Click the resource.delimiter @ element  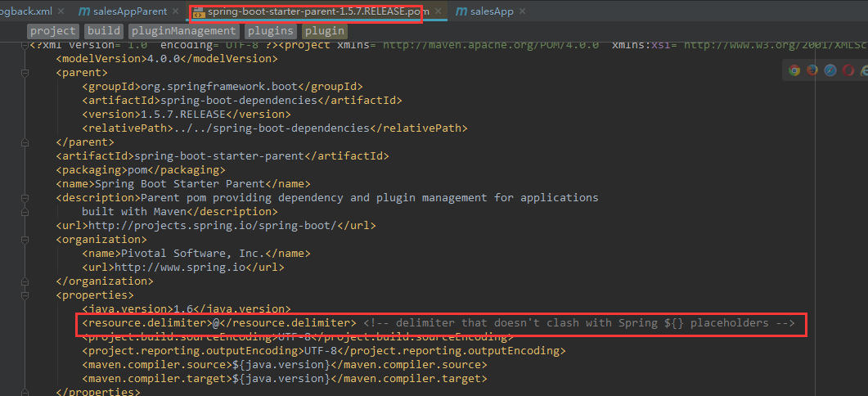click(x=219, y=323)
